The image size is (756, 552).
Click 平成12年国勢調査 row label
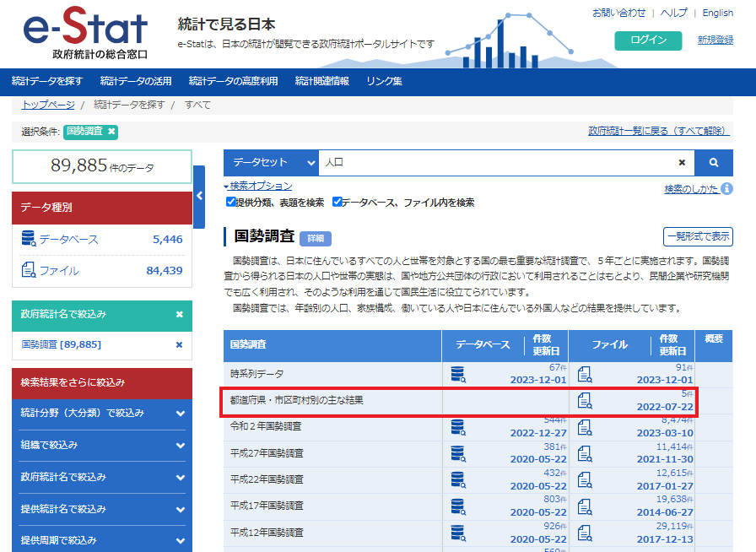267,533
